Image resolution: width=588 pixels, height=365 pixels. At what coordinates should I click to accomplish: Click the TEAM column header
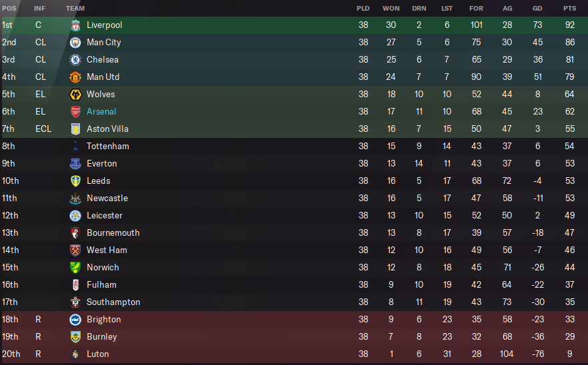[x=75, y=8]
